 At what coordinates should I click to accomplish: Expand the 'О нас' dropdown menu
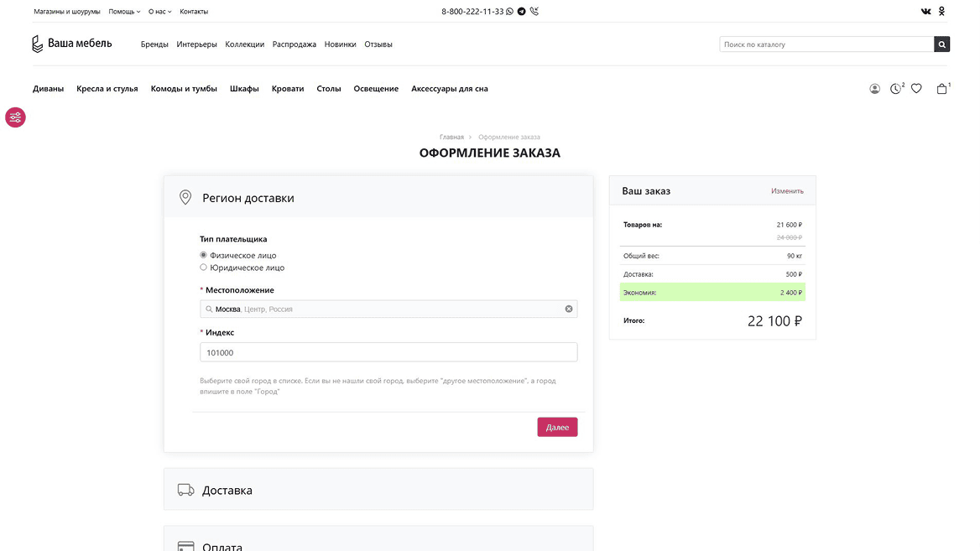point(159,12)
